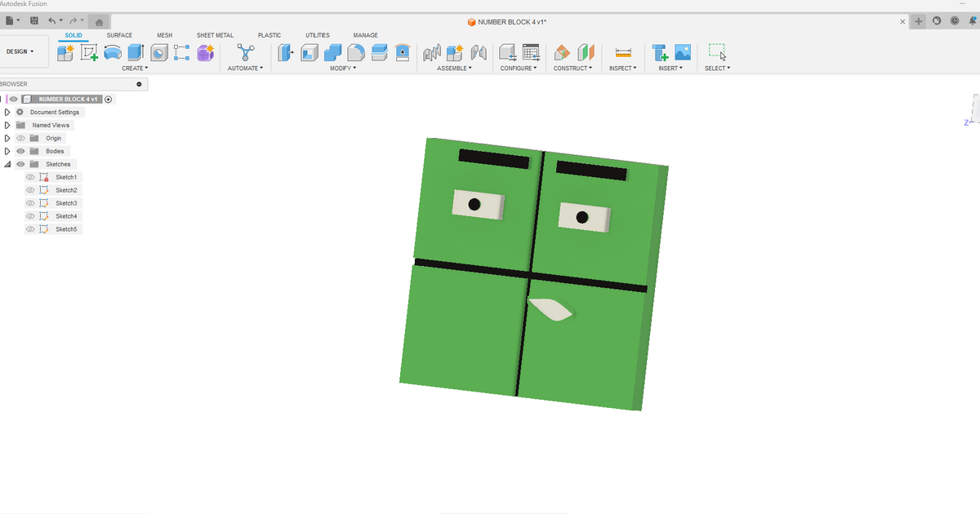The height and width of the screenshot is (514, 980).
Task: Click the Home icon in the top toolbar
Action: point(99,21)
